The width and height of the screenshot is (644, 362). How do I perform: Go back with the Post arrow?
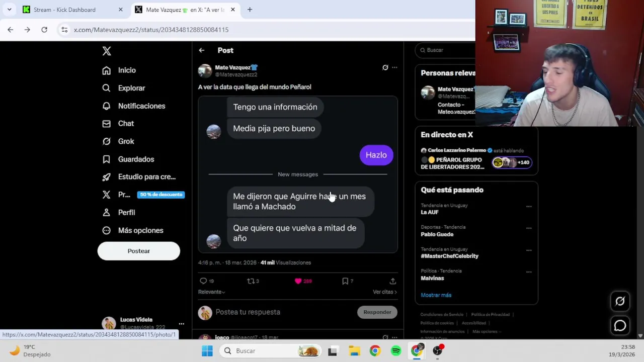click(x=201, y=50)
